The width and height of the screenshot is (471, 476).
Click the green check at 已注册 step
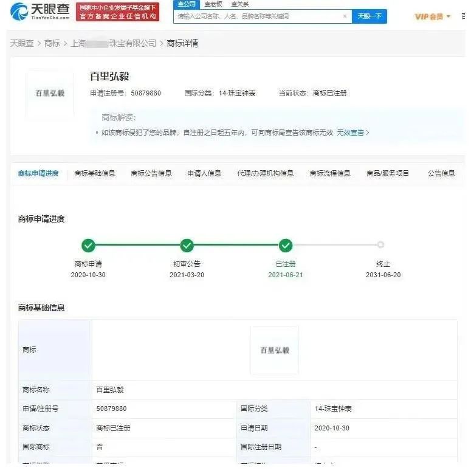click(x=286, y=245)
